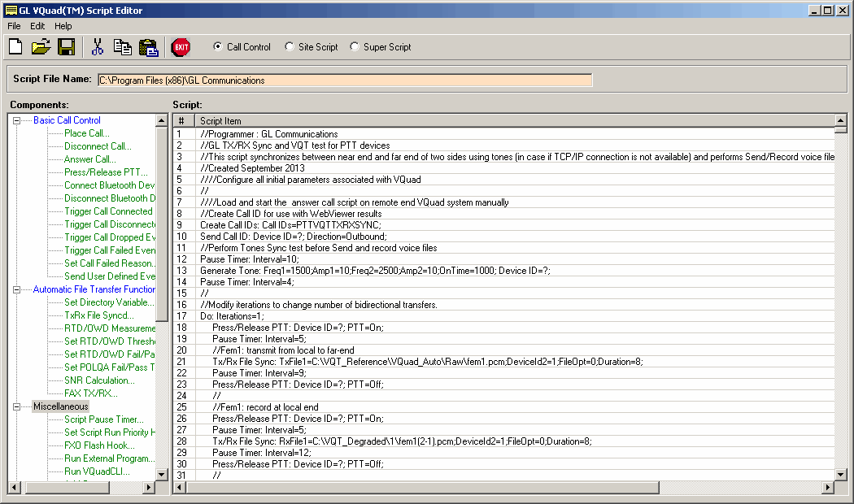
Task: Select Connect Bluetooth Device component
Action: click(x=110, y=185)
